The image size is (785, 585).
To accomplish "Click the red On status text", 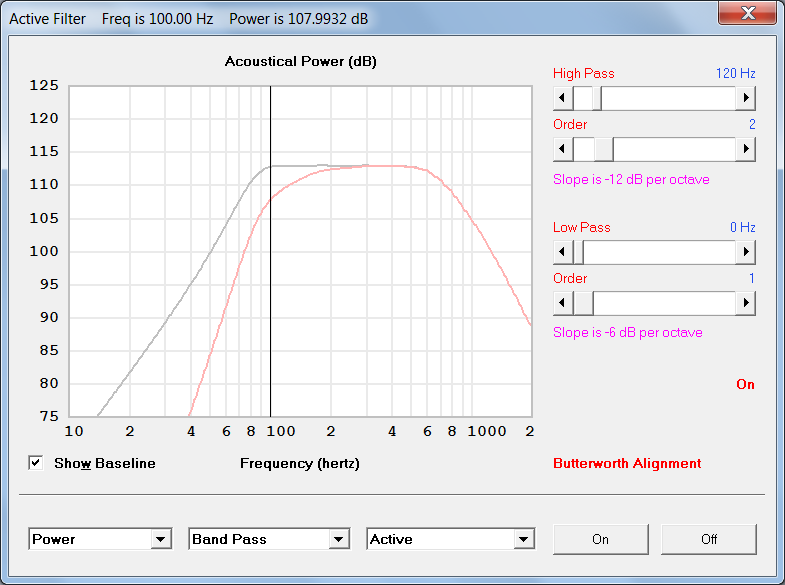I will pos(745,384).
